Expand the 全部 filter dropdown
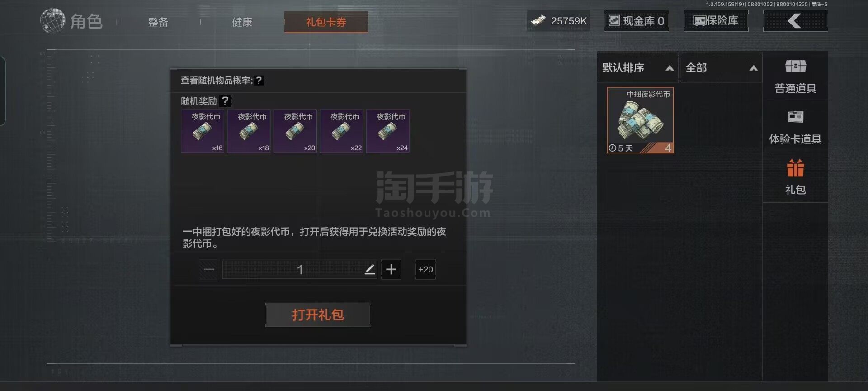The width and height of the screenshot is (868, 391). [x=721, y=68]
